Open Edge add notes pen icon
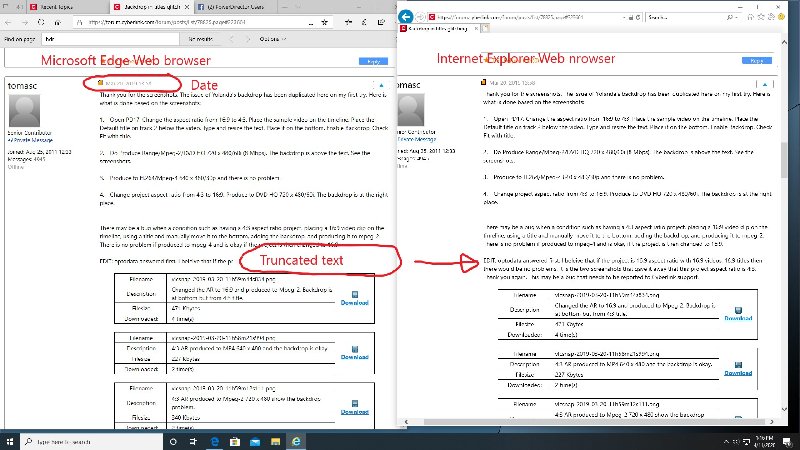Screen dimensions: 800x450 (x=364, y=22)
